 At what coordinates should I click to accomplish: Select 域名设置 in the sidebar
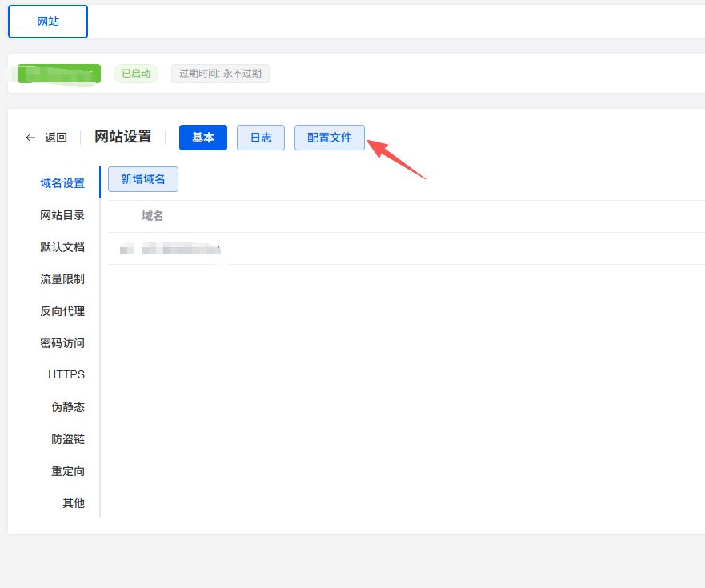62,183
